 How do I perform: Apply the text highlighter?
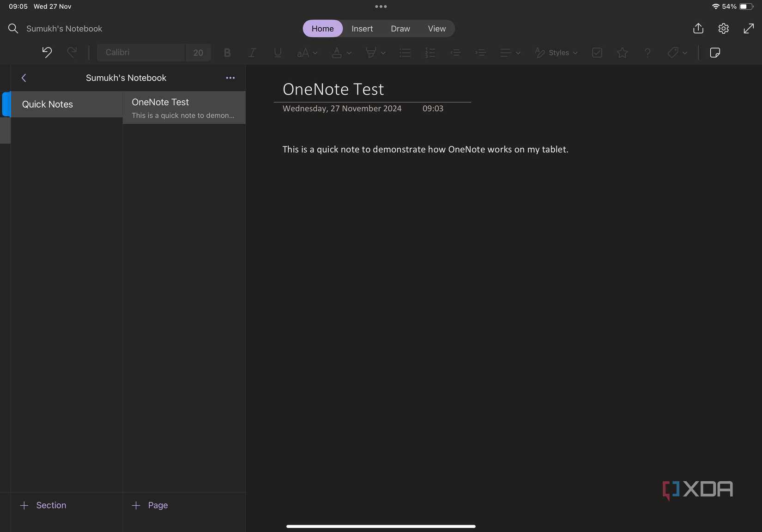(x=371, y=53)
